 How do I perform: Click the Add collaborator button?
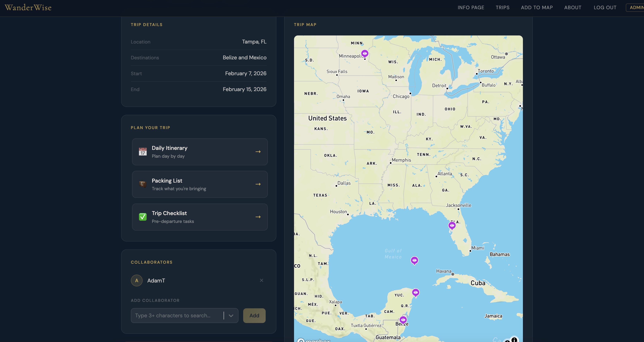(254, 316)
